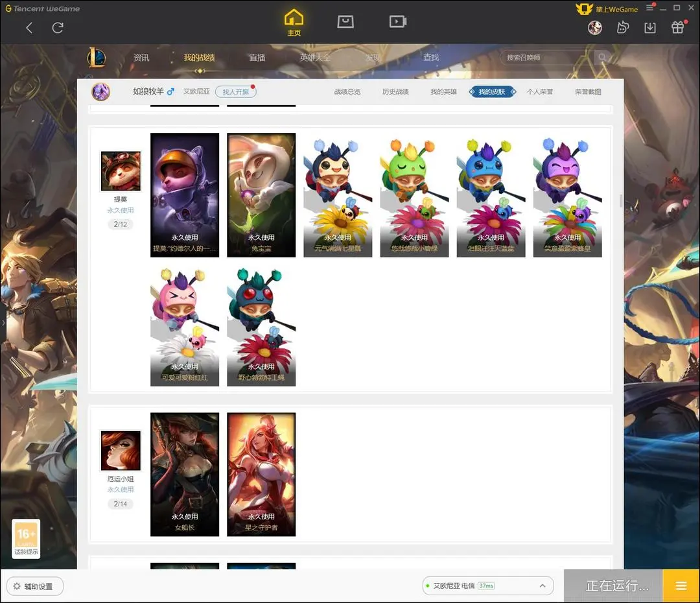The height and width of the screenshot is (603, 700).
Task: Open the 战绩总览 sub-tab
Action: tap(347, 91)
